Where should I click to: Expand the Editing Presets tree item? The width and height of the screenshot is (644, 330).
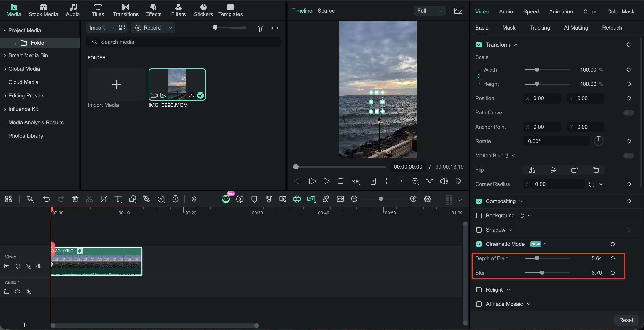click(x=5, y=96)
